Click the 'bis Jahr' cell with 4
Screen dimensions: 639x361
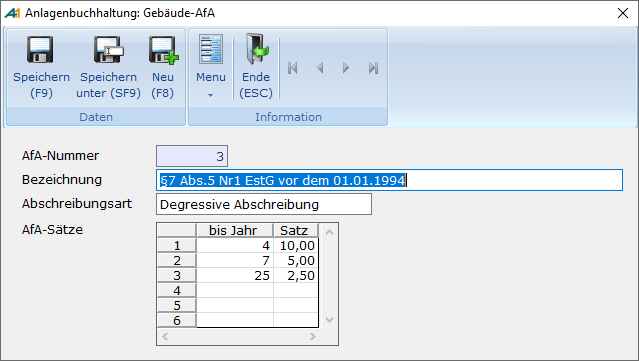click(x=235, y=245)
